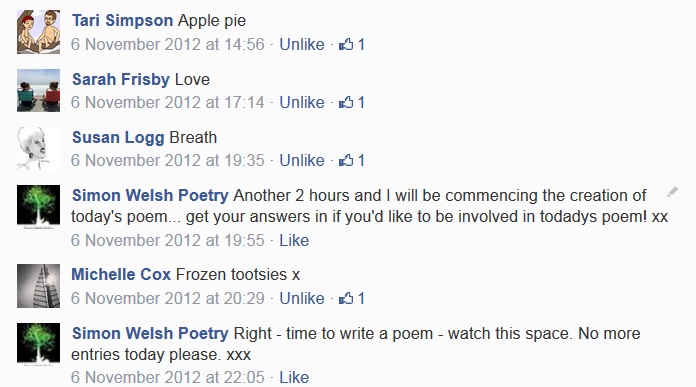The height and width of the screenshot is (387, 696).
Task: Open Tari Simpson's profile picture
Action: [39, 32]
